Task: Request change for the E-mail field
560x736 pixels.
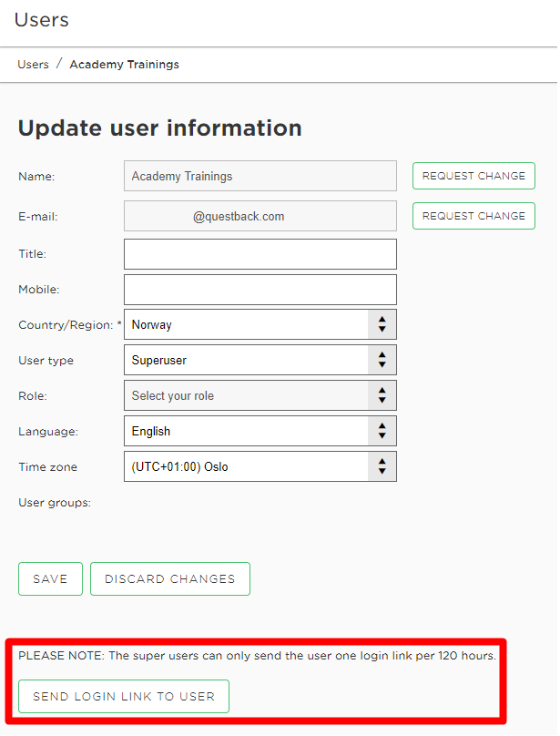Action: point(473,216)
